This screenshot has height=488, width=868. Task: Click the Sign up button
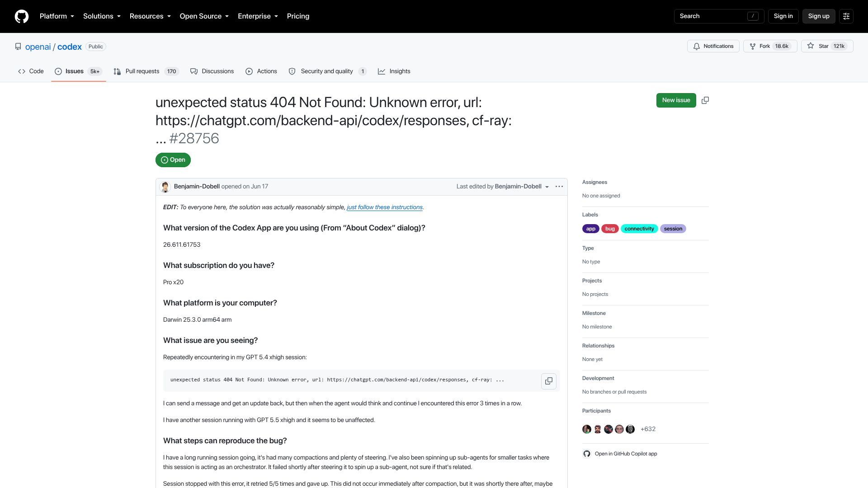(819, 16)
